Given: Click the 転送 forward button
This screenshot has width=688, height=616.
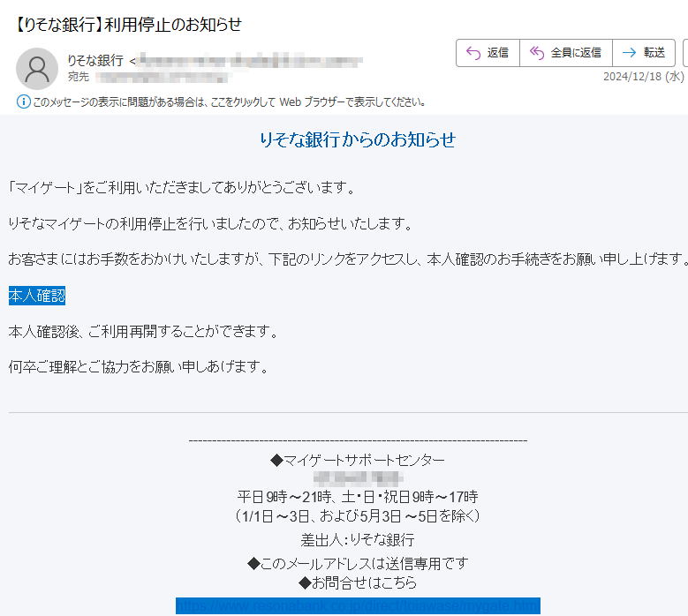Looking at the screenshot, I should [x=644, y=53].
